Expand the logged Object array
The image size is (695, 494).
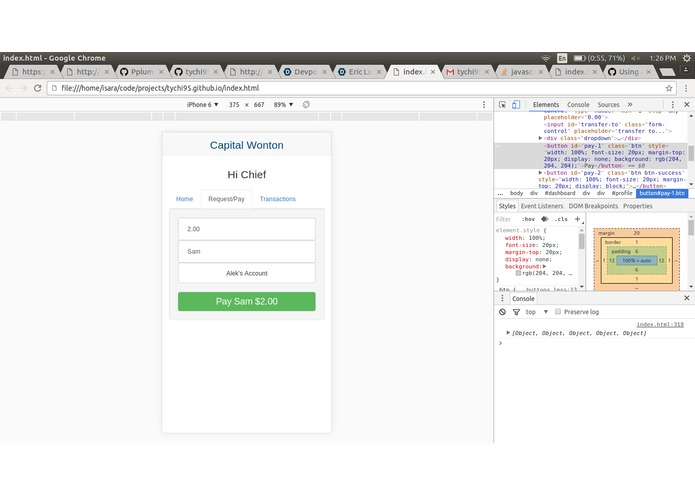tap(508, 332)
